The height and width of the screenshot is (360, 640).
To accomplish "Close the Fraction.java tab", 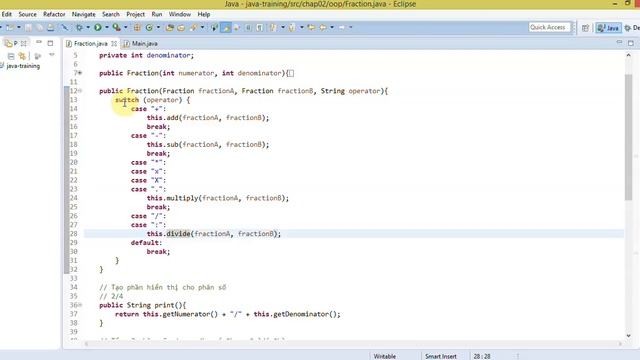I will [114, 43].
